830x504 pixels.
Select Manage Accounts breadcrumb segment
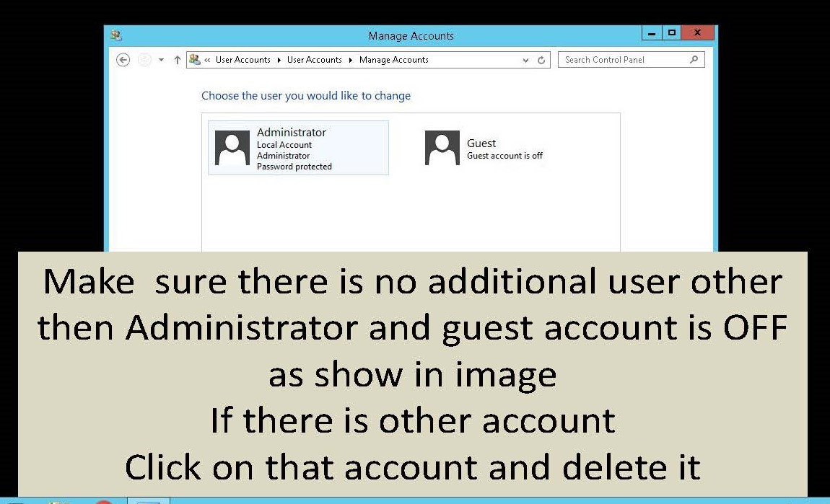[x=393, y=60]
